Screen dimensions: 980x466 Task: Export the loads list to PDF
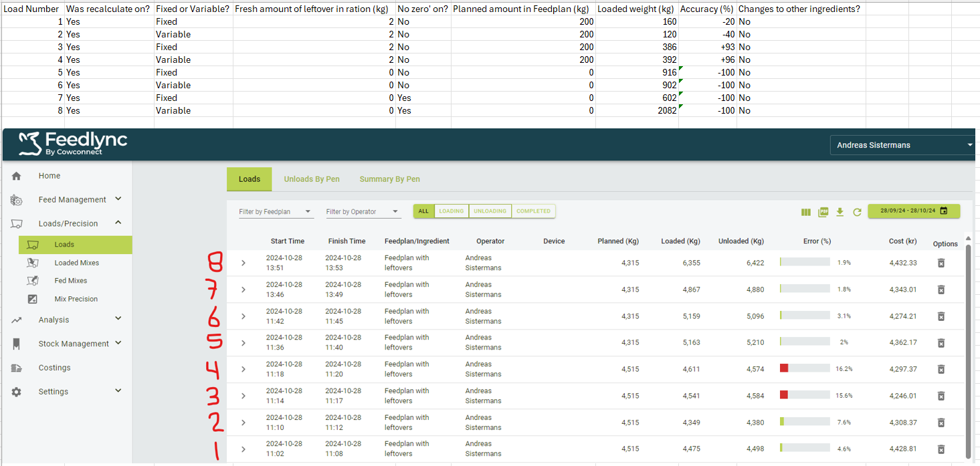coord(823,212)
